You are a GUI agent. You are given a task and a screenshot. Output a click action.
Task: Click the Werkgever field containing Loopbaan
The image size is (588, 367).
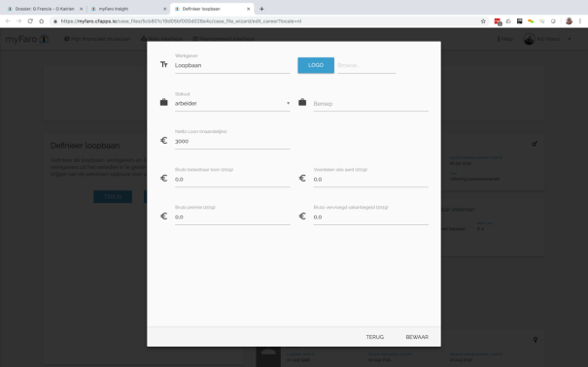click(x=232, y=66)
